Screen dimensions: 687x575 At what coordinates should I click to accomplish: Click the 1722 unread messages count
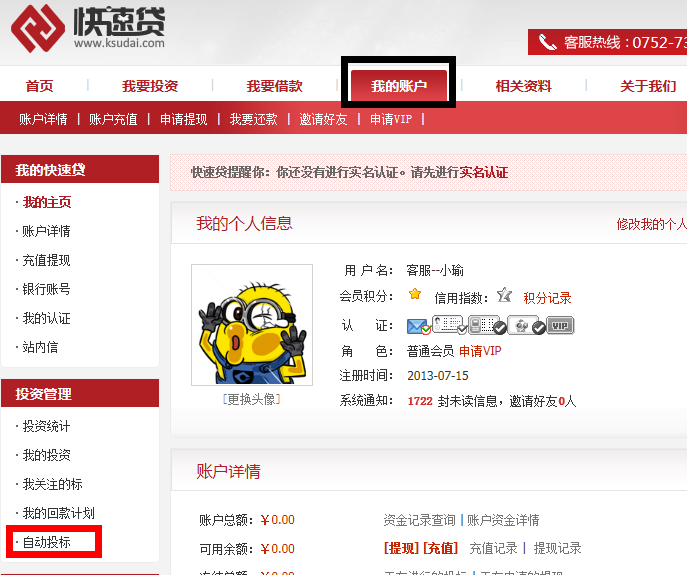click(420, 401)
